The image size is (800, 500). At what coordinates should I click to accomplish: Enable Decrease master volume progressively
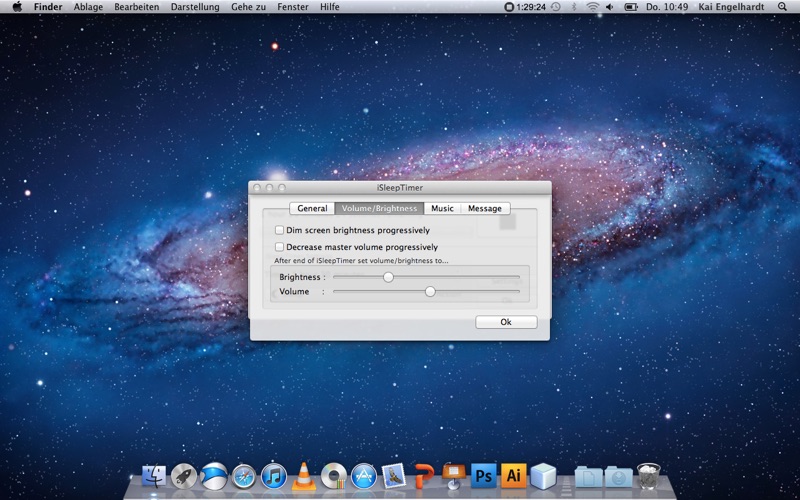279,247
